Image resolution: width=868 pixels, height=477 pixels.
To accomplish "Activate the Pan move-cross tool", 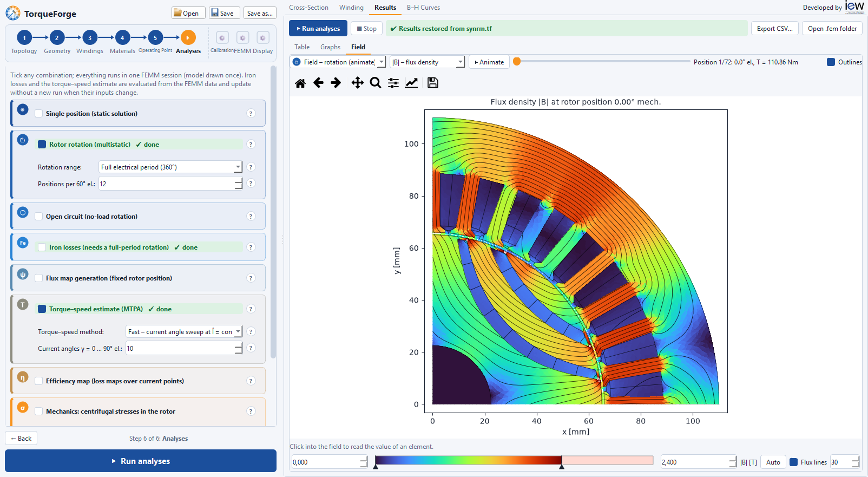I will coord(357,83).
